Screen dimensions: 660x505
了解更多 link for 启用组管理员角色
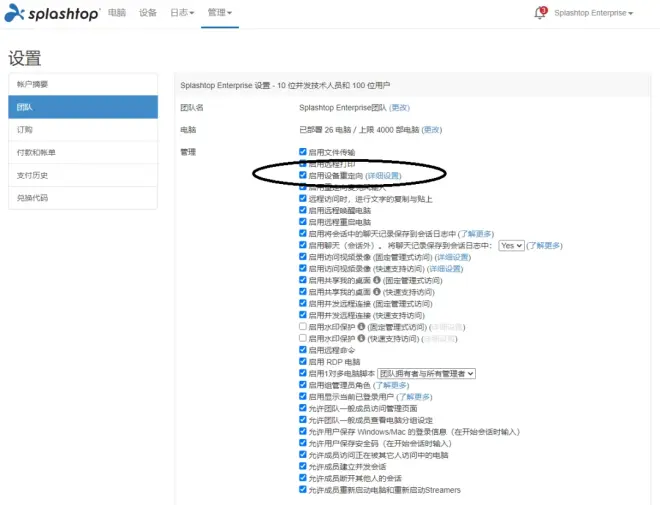[x=391, y=385]
